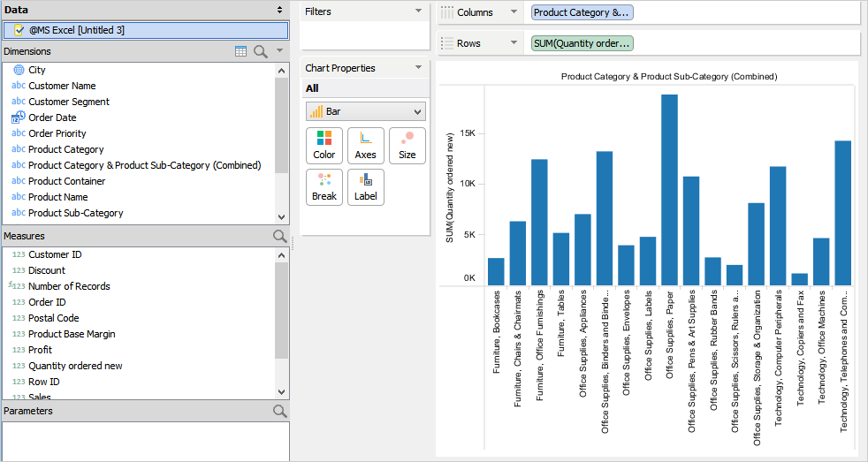Click the 123 icon beside Profit

tap(19, 350)
